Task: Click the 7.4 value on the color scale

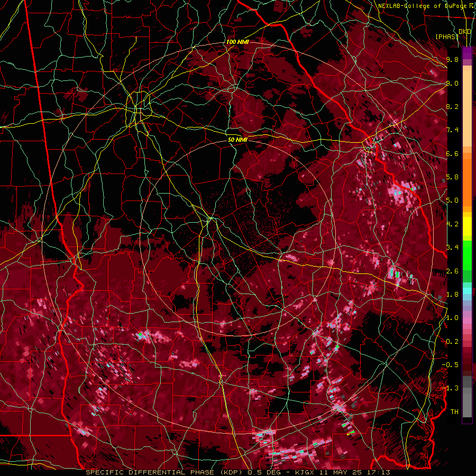Action: [452, 130]
